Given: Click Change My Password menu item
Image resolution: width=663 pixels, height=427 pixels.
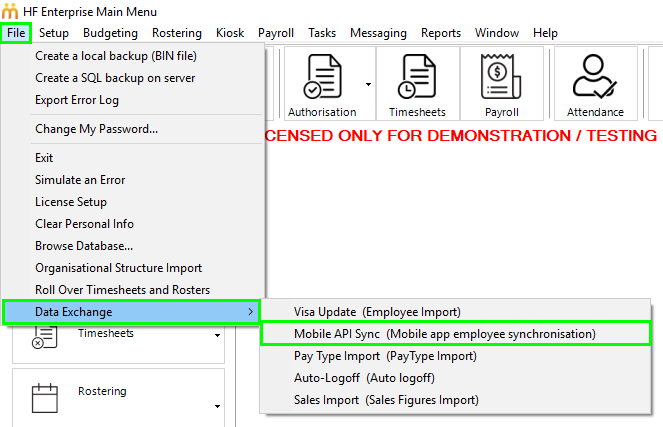Looking at the screenshot, I should point(96,129).
